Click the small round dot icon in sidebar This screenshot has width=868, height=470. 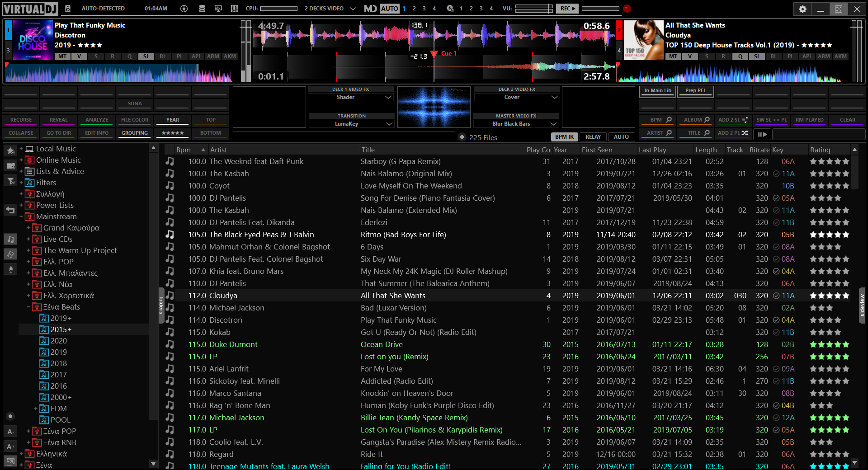pyautogui.click(x=11, y=416)
